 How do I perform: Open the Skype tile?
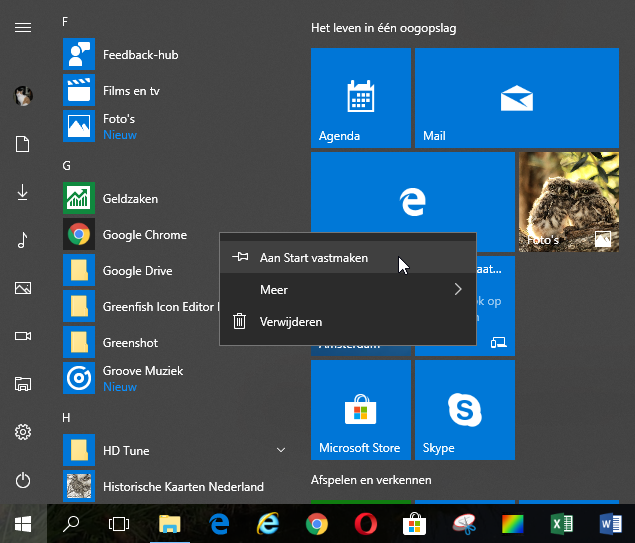(x=465, y=410)
